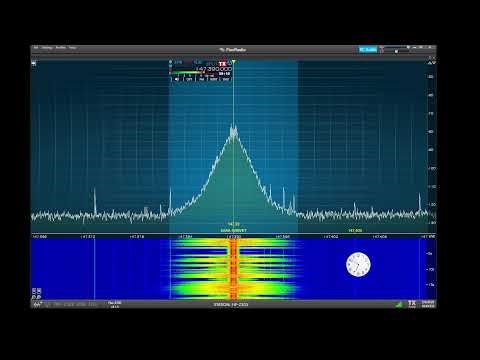The width and height of the screenshot is (480, 360).
Task: Click the TX indicator in the status bar
Action: [x=412, y=304]
